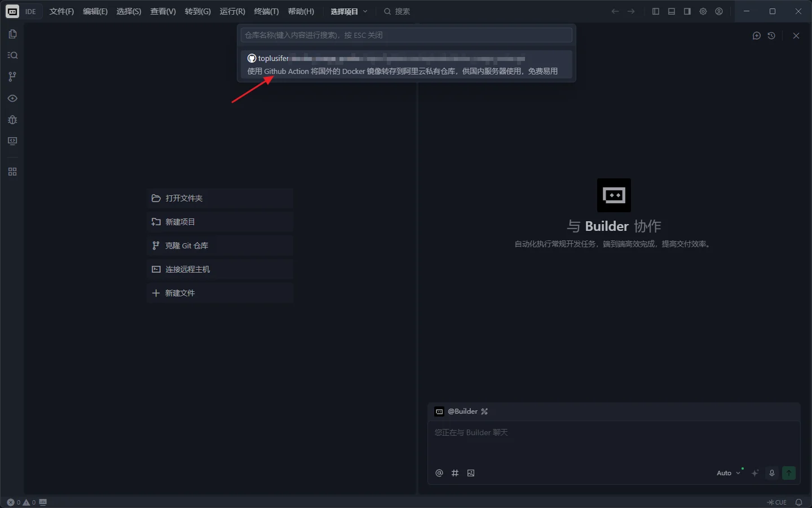812x508 pixels.
Task: Open the 终端(T) menu
Action: (x=266, y=11)
